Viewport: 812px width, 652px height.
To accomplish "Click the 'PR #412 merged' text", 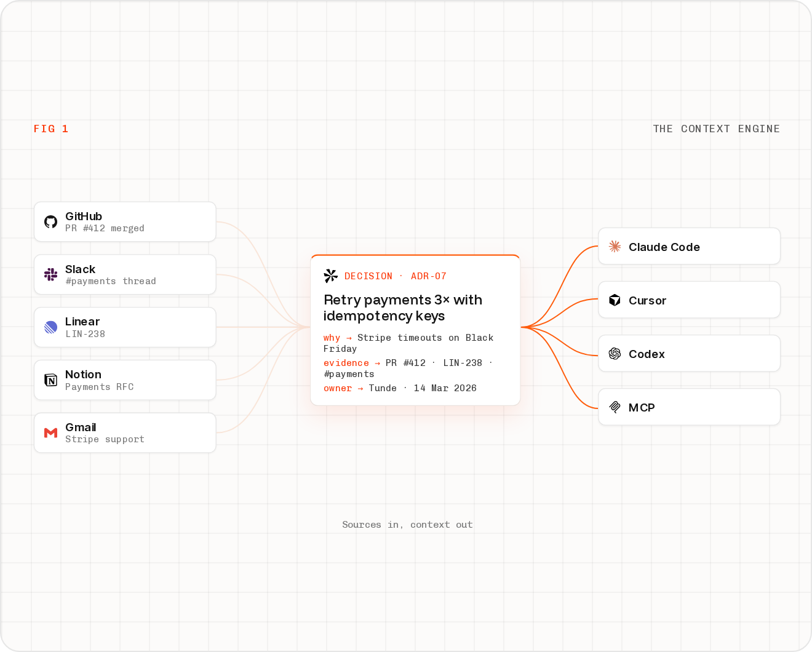I will [105, 228].
